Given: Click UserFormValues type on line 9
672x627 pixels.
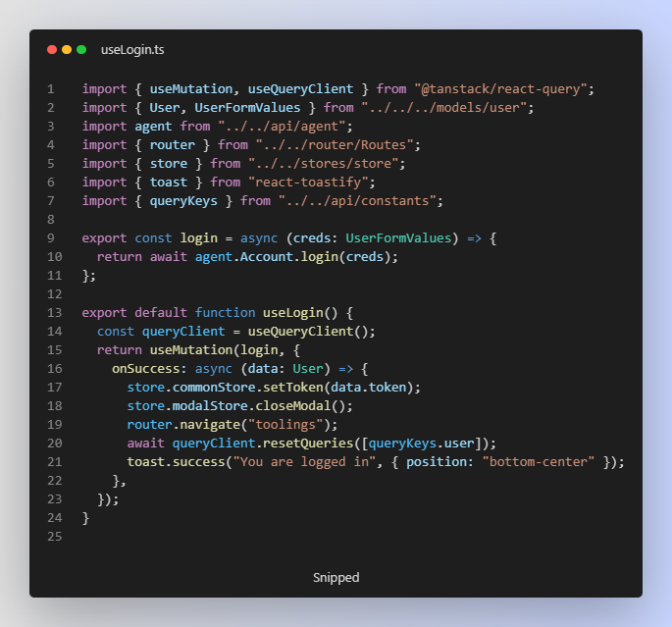Looking at the screenshot, I should pyautogui.click(x=398, y=238).
